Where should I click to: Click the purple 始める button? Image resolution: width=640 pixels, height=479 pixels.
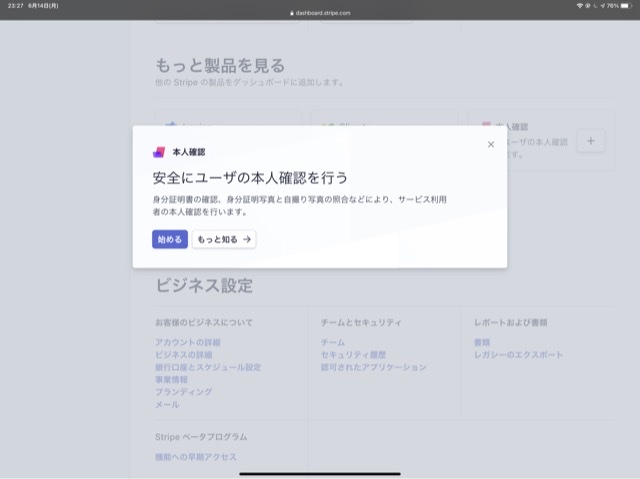click(x=169, y=239)
